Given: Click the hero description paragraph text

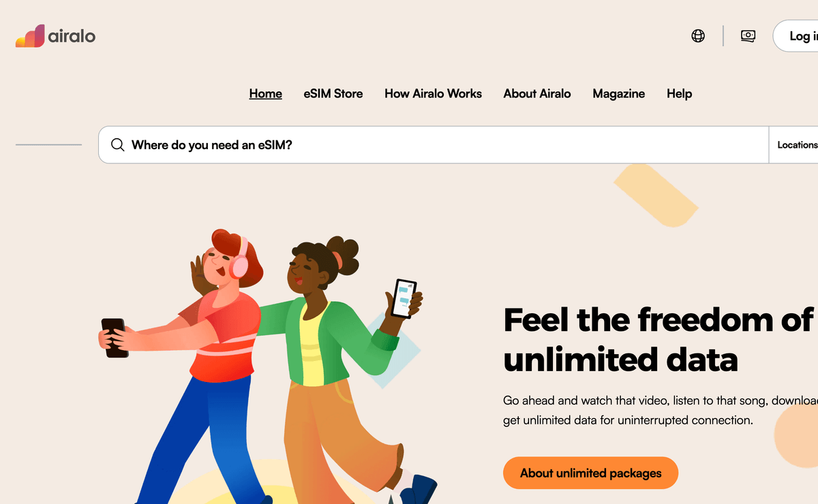Looking at the screenshot, I should pyautogui.click(x=661, y=410).
